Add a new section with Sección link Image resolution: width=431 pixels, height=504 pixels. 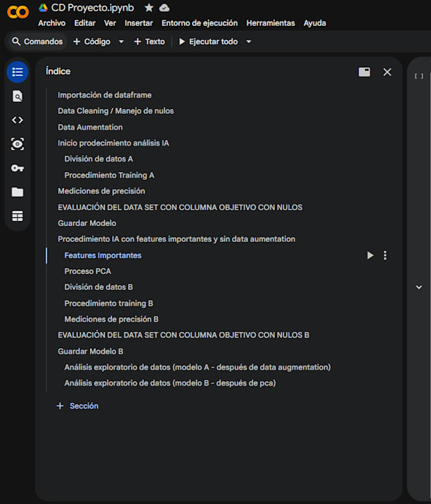point(77,406)
